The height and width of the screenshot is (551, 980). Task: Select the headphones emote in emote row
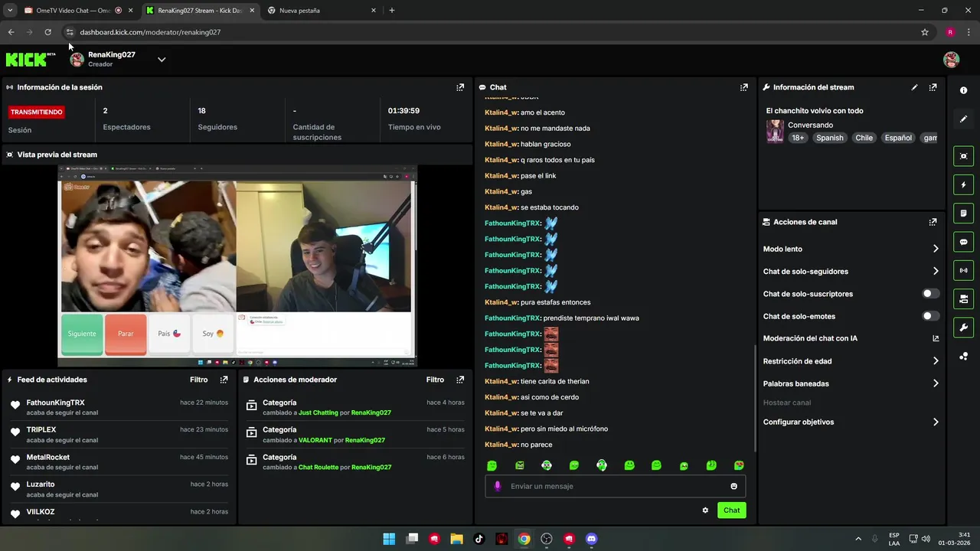(602, 465)
